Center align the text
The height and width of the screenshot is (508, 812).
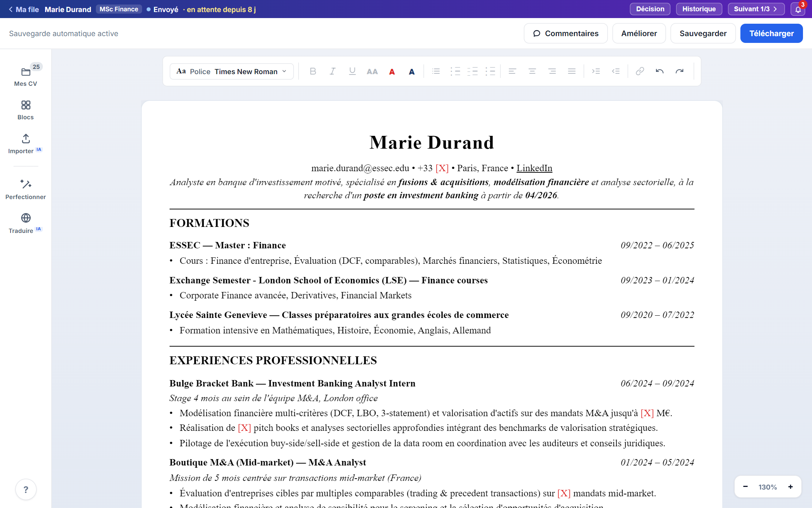pos(532,71)
